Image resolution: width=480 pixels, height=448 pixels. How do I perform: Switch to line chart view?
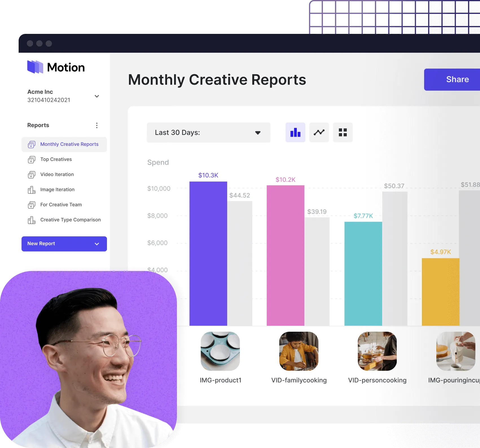[x=319, y=132]
